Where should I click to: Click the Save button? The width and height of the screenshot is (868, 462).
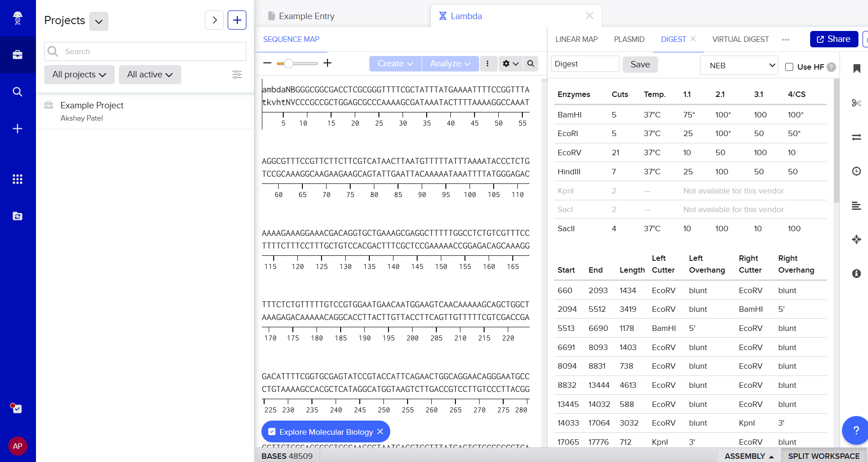pyautogui.click(x=640, y=65)
